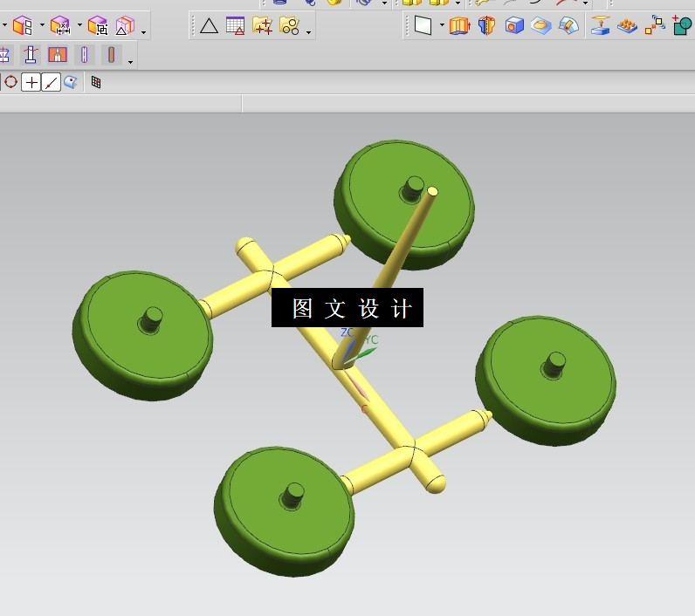This screenshot has height=616, width=695.
Task: Toggle the grid snap icon
Action: coord(96,82)
